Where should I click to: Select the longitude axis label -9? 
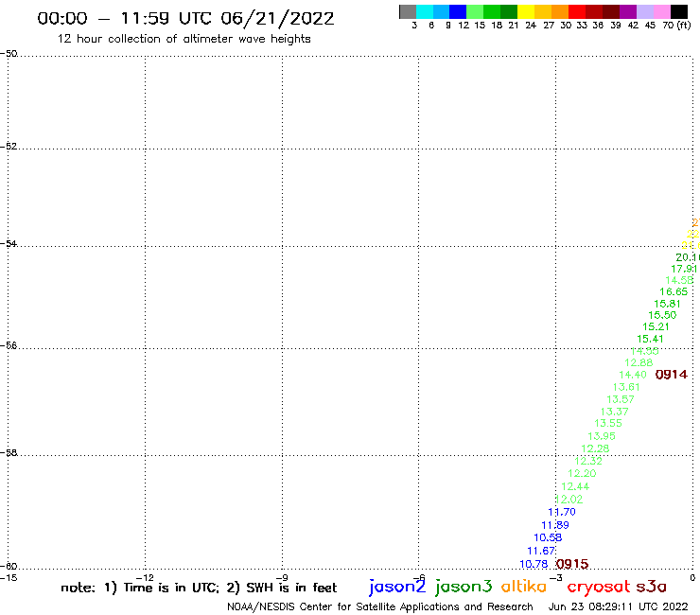[282, 577]
